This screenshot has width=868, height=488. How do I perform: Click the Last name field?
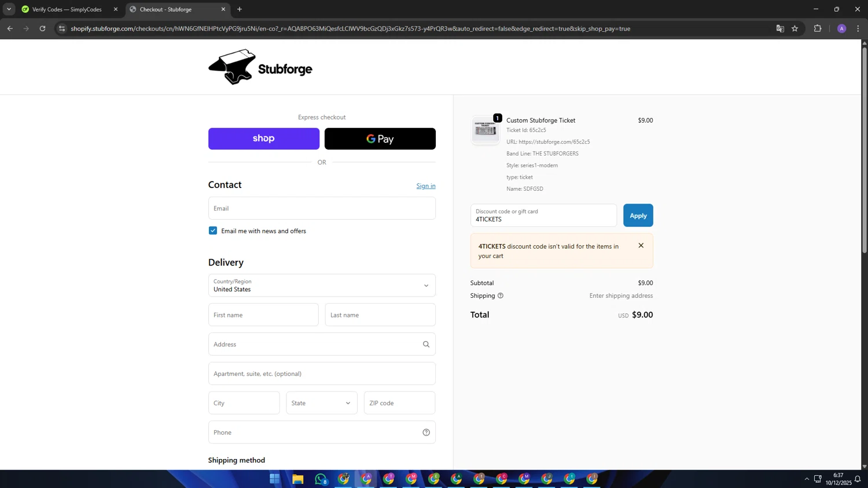point(380,315)
